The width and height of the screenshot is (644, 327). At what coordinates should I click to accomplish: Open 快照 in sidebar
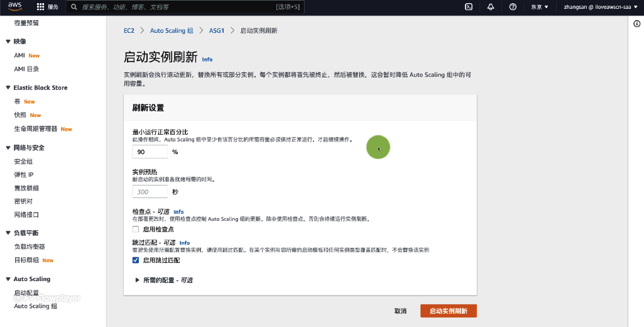20,114
